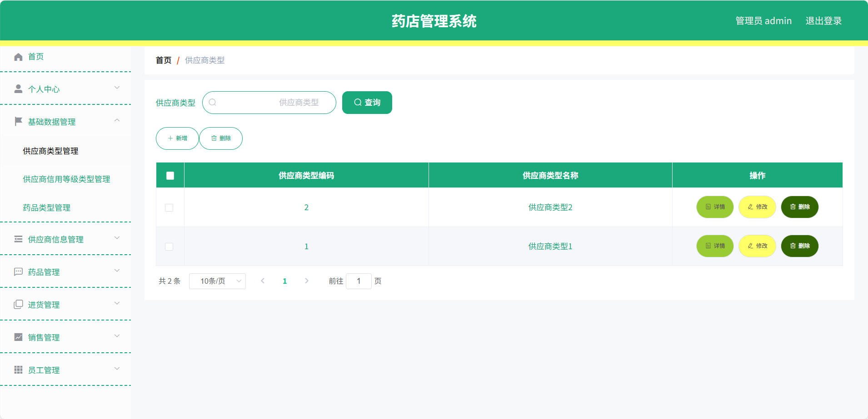Collapse the 基础数据管理 menu chevron
The width and height of the screenshot is (868, 419).
point(117,120)
